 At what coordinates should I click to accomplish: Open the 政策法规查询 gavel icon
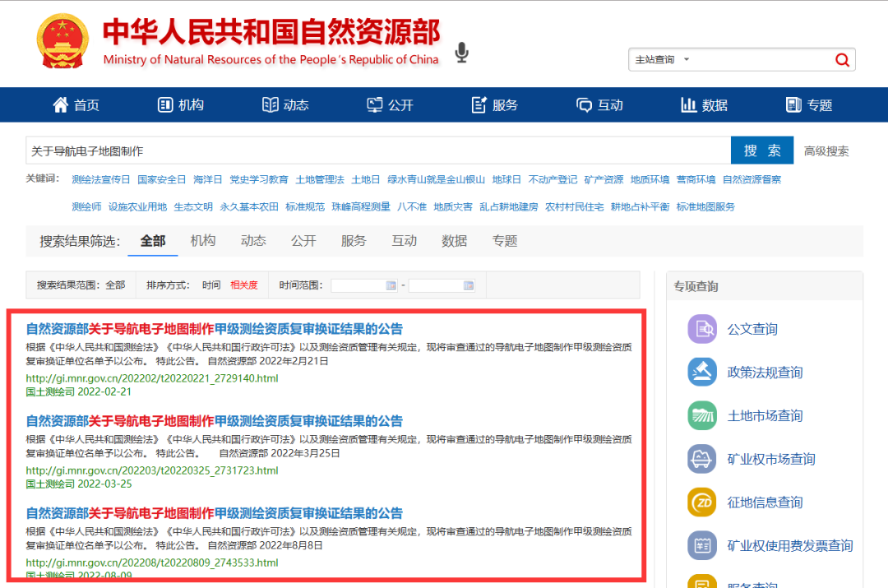[701, 373]
